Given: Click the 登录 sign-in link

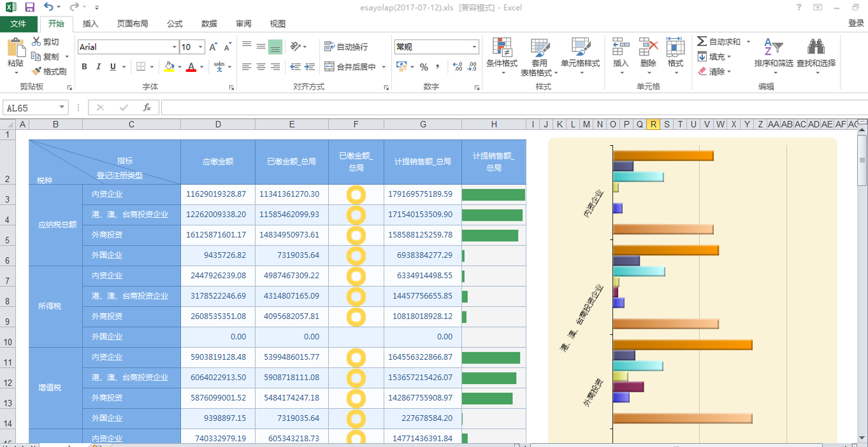Looking at the screenshot, I should (856, 24).
